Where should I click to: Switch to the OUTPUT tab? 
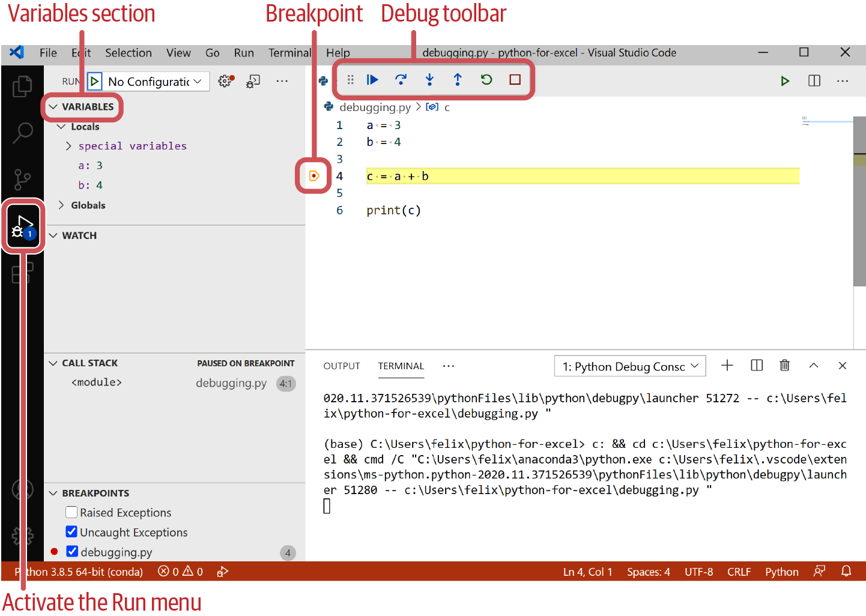(x=342, y=366)
